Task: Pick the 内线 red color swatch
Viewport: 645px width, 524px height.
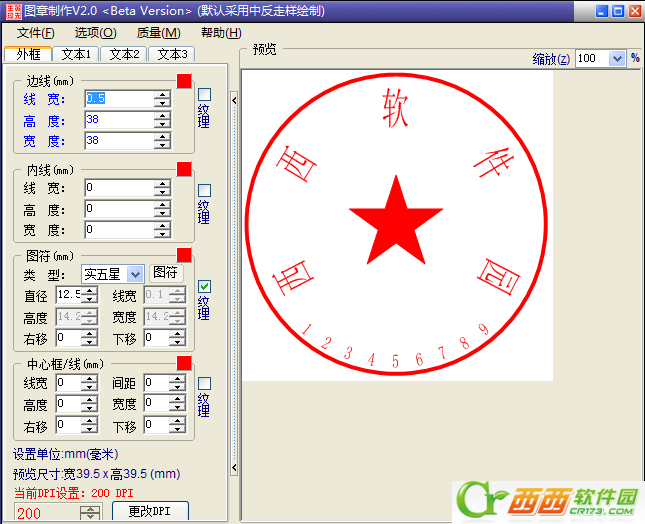Action: click(184, 169)
